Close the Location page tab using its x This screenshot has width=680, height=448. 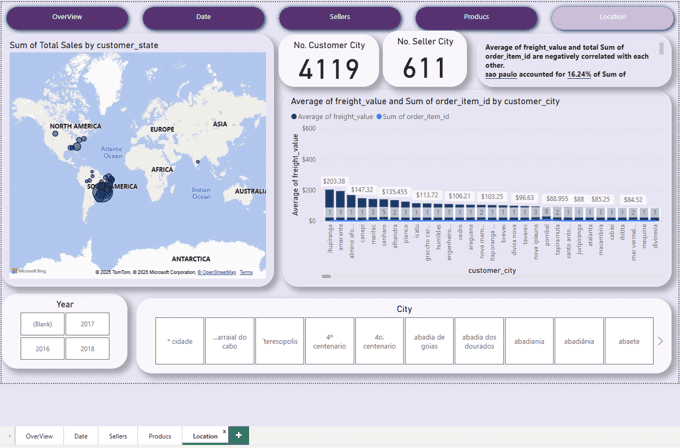pos(223,431)
